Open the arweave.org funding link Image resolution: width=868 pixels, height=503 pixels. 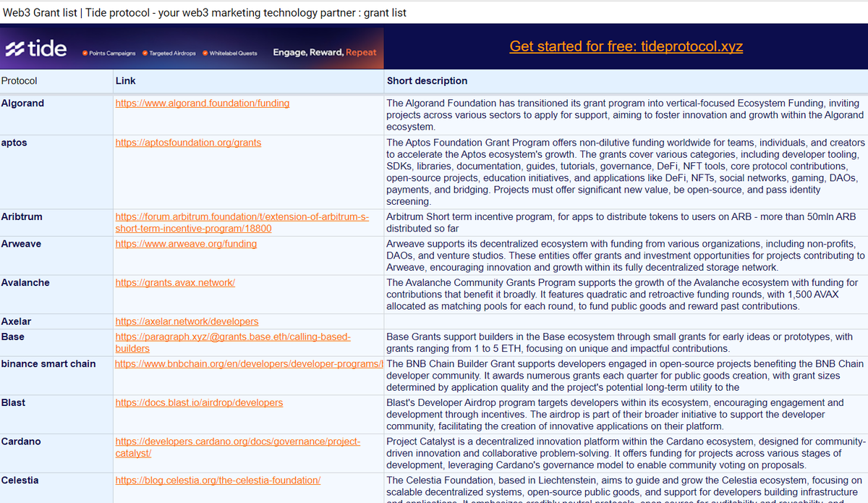click(186, 244)
